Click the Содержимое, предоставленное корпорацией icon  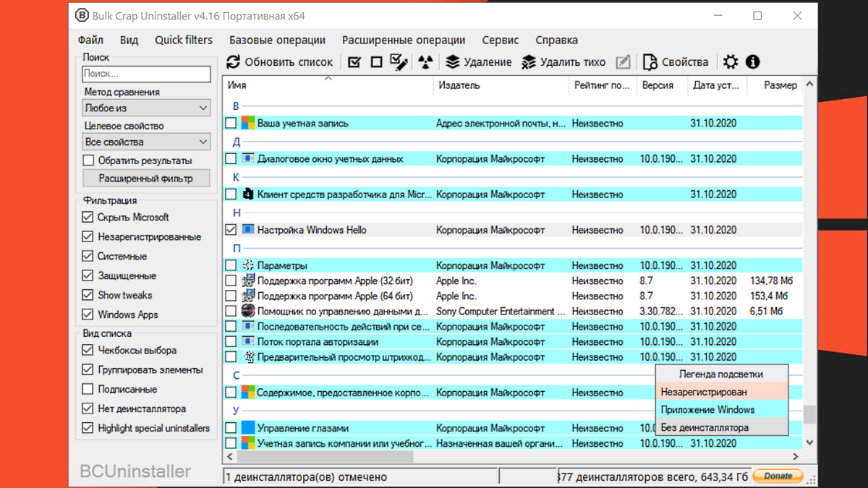pos(248,393)
